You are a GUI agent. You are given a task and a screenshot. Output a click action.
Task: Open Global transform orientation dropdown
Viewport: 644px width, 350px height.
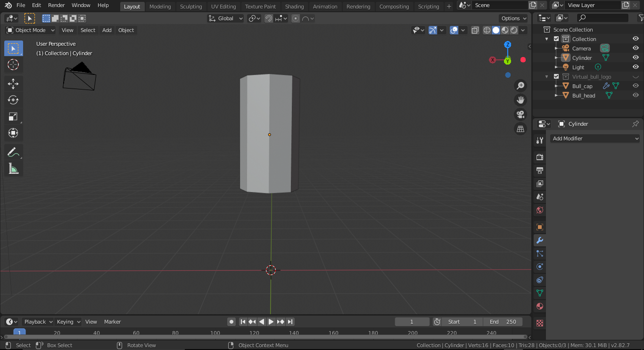(x=226, y=18)
